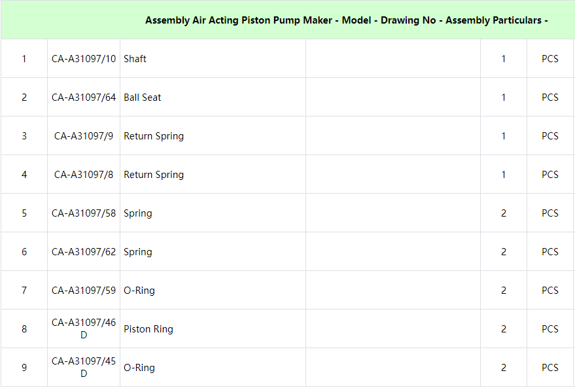This screenshot has height=392, width=575.
Task: Click part number CA-A31097/64
Action: click(x=84, y=97)
